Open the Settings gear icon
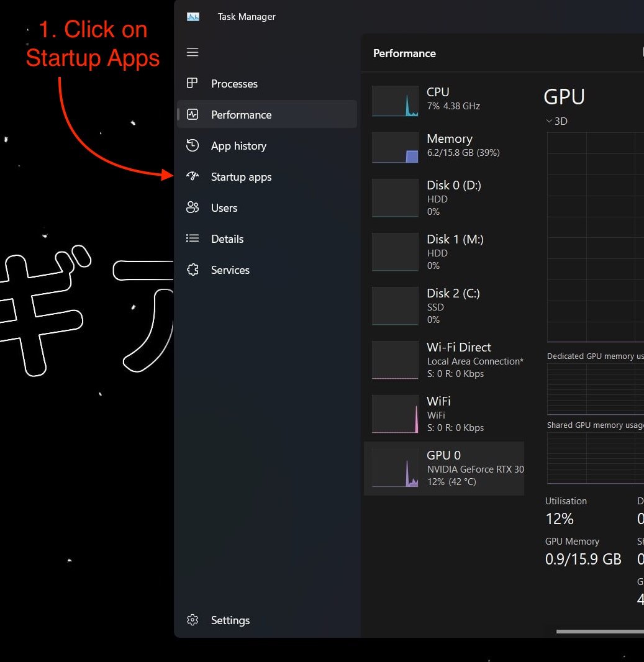Image resolution: width=644 pixels, height=662 pixels. [193, 620]
